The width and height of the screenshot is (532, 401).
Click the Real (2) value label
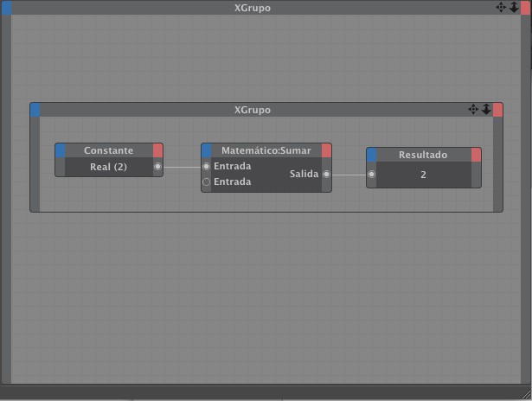pos(109,167)
